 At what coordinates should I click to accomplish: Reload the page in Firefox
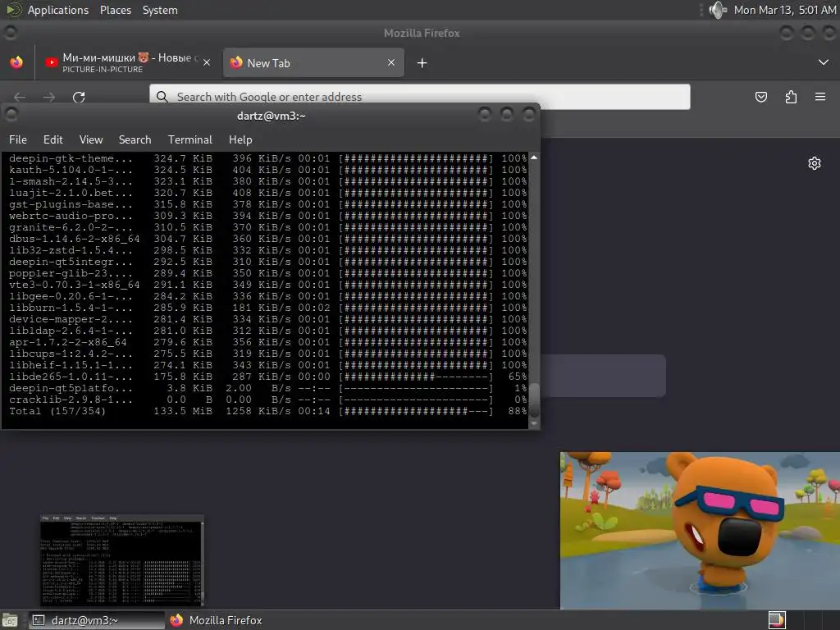pyautogui.click(x=79, y=97)
